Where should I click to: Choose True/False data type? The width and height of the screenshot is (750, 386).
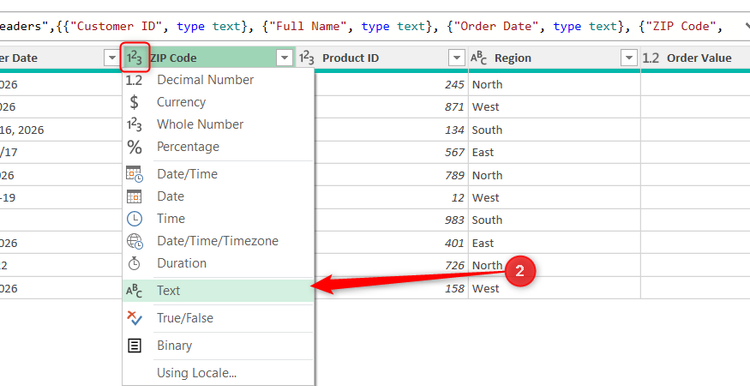pos(219,318)
